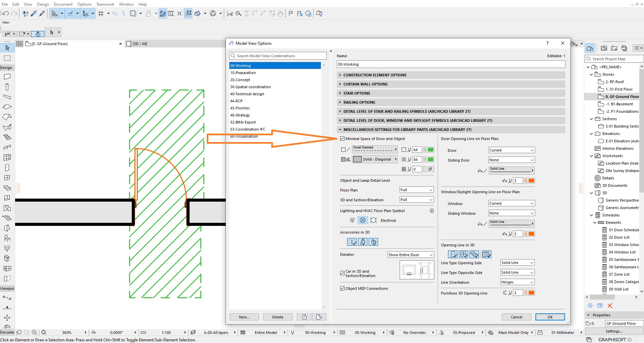This screenshot has height=343, width=644.
Task: Switch to the 3D / All tab
Action: 137,44
